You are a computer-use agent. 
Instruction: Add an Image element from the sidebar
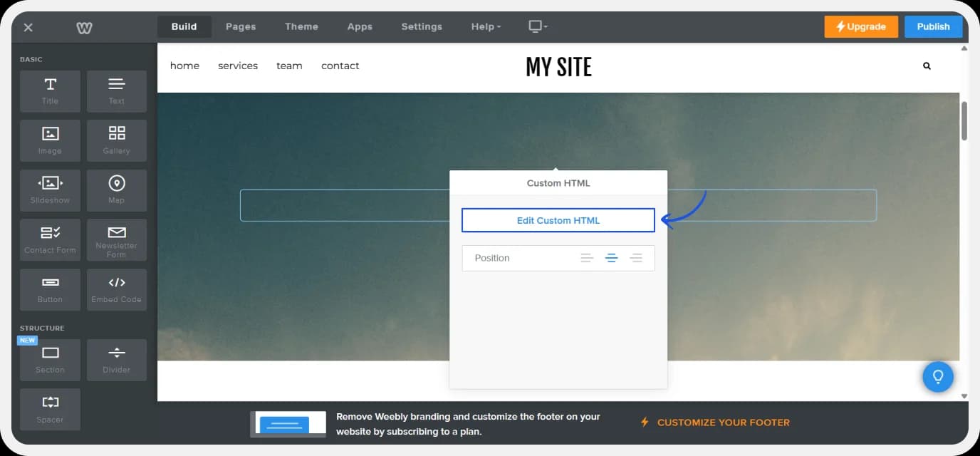[50, 140]
